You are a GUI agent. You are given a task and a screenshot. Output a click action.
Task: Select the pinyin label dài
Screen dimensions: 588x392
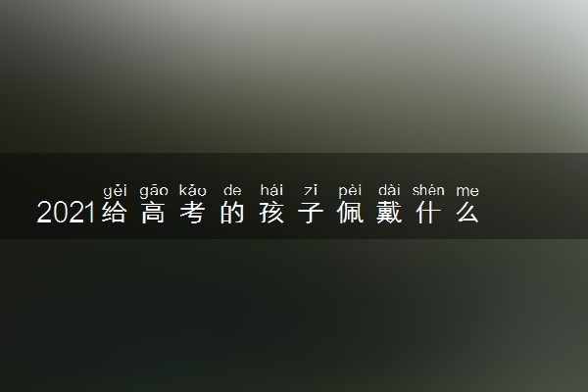coord(389,190)
